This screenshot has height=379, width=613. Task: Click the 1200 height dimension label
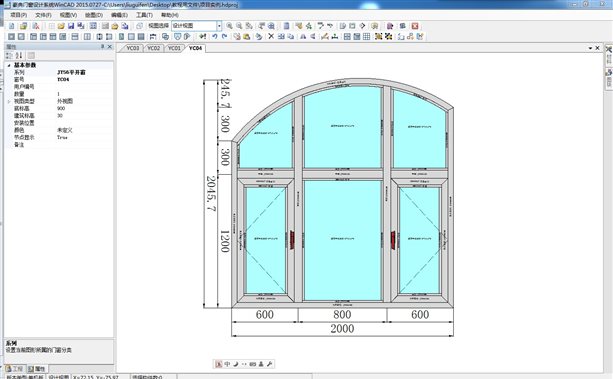point(224,241)
